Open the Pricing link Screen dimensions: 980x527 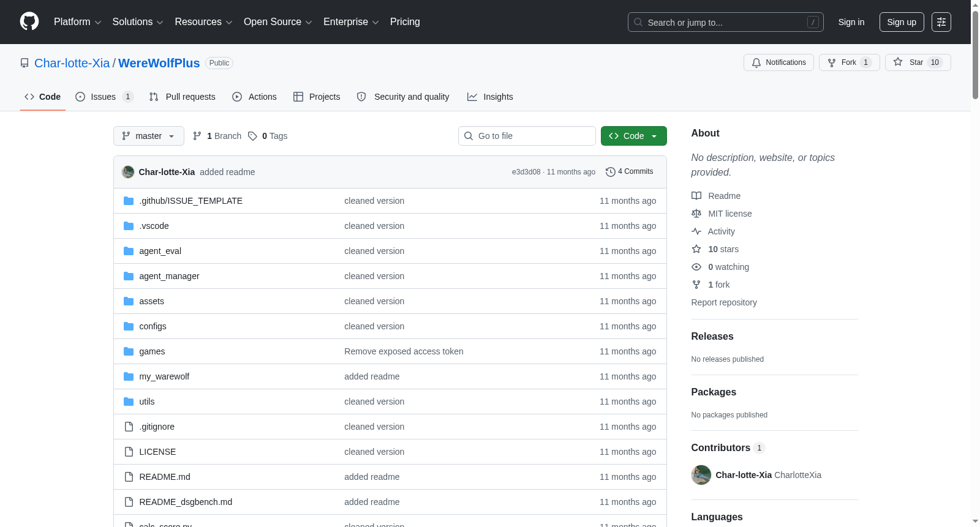coord(405,22)
